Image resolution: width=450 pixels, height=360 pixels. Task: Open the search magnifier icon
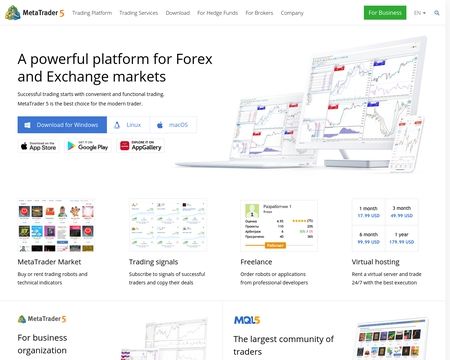click(x=437, y=13)
